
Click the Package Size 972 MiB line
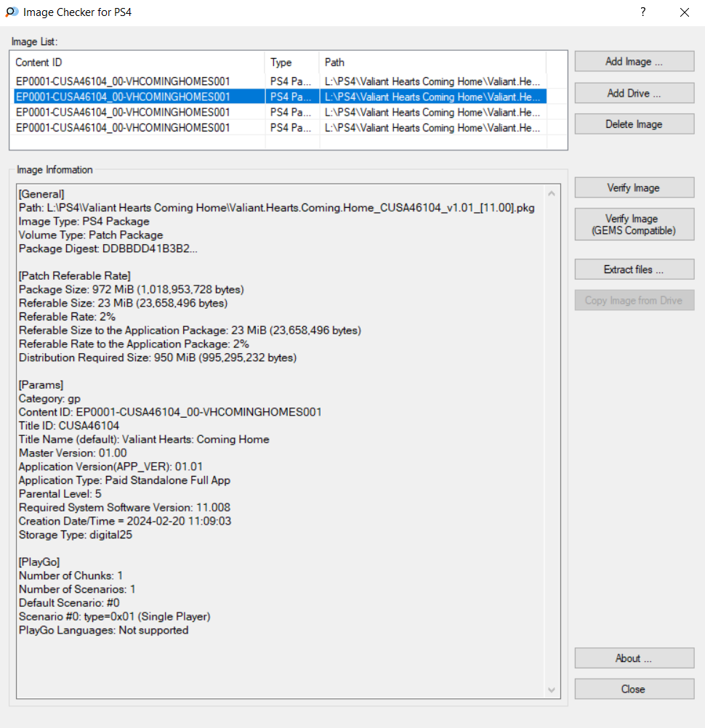(132, 289)
